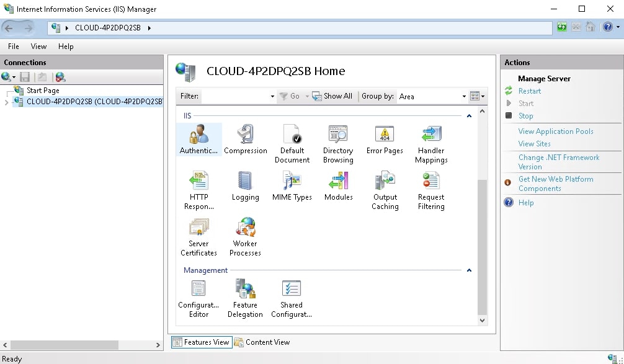This screenshot has width=624, height=364.
Task: Open the new connection dropdown arrow
Action: point(14,77)
